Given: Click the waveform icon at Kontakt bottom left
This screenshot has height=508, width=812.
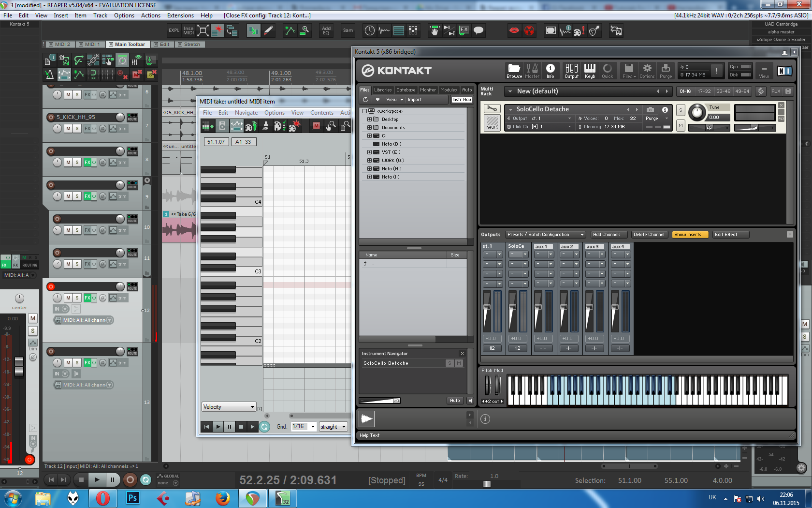Looking at the screenshot, I should tap(367, 418).
